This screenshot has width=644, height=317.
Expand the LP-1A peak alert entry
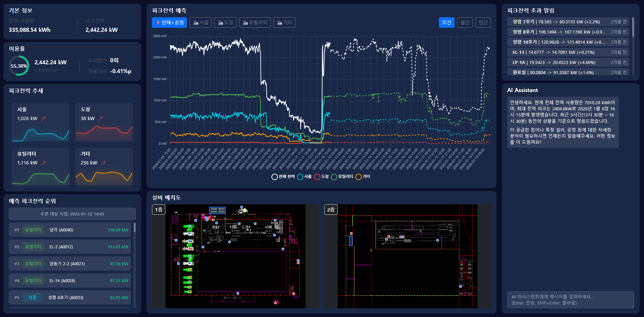(x=568, y=62)
